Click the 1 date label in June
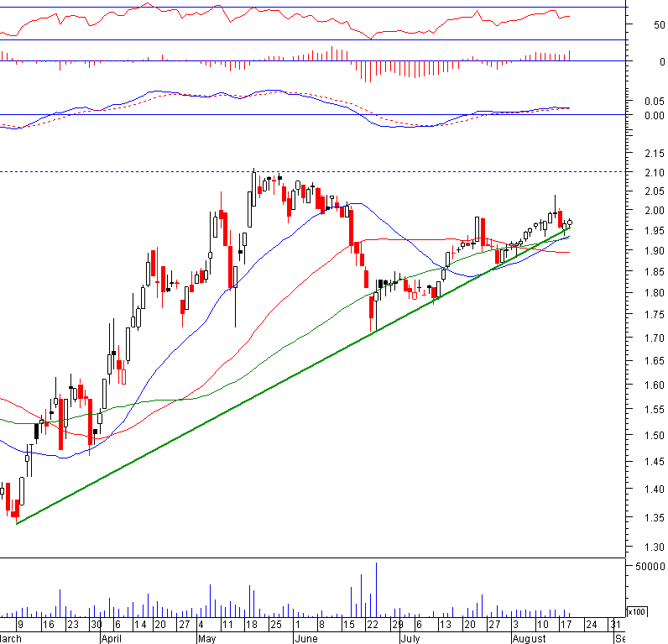 point(298,625)
